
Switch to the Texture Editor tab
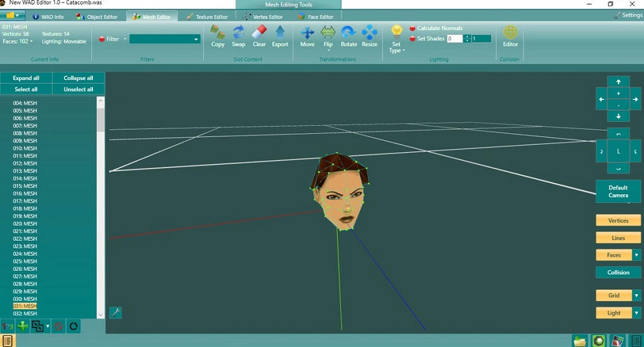pos(207,17)
